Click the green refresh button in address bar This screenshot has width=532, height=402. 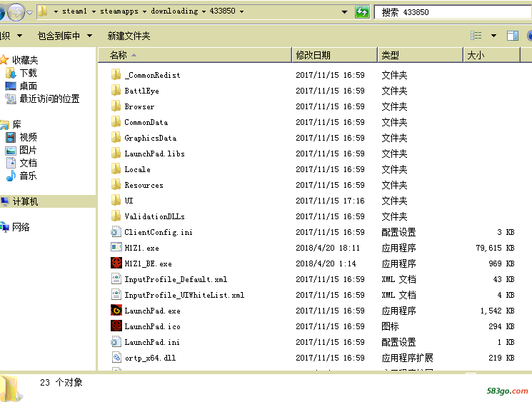tap(362, 12)
